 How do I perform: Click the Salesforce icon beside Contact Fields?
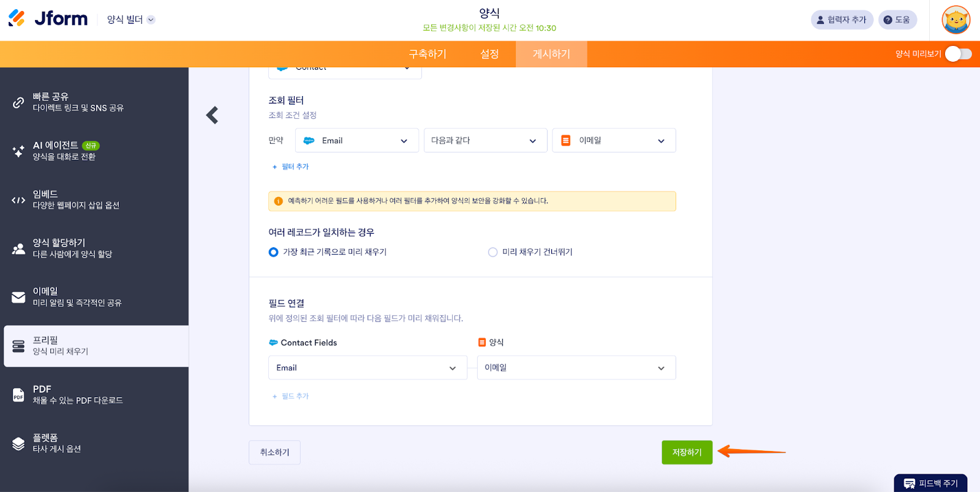tap(273, 343)
